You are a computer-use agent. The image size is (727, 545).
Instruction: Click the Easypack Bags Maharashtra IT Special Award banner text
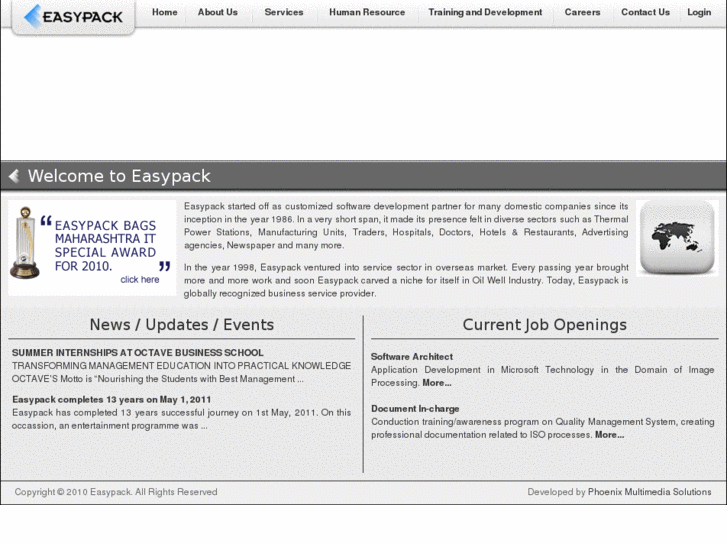(106, 246)
